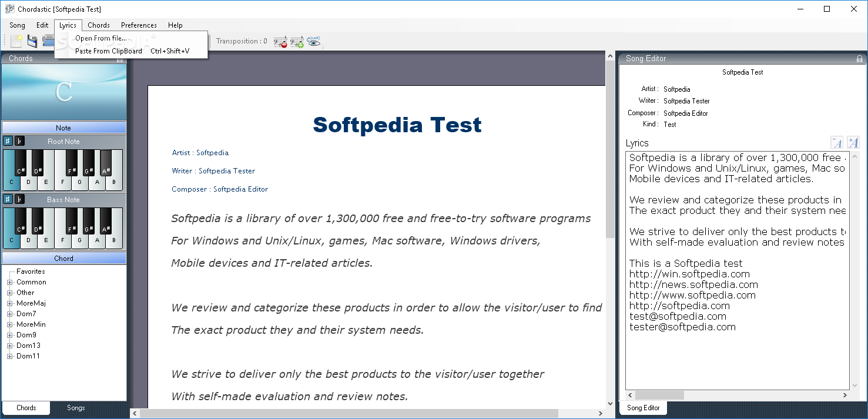The height and width of the screenshot is (419, 868).
Task: Click the Composer field Softpedia Editor
Action: 686,113
